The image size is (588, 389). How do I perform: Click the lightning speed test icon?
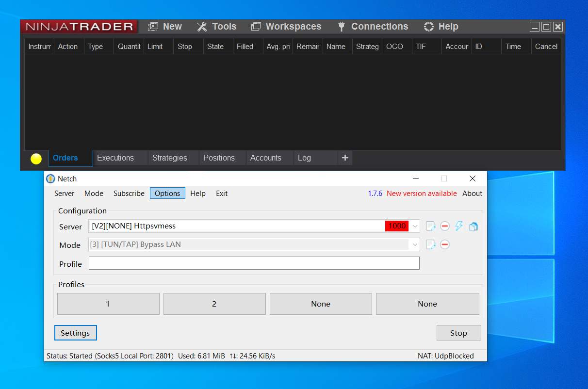tap(459, 226)
